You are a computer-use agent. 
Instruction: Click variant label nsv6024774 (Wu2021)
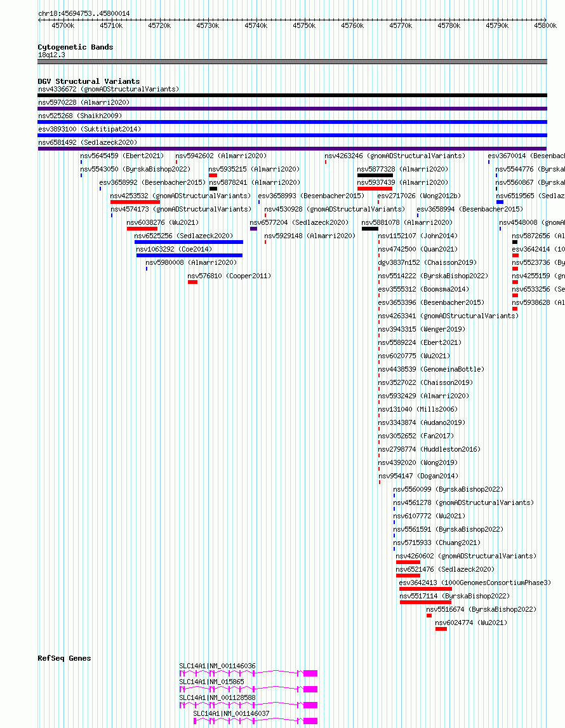click(x=471, y=623)
